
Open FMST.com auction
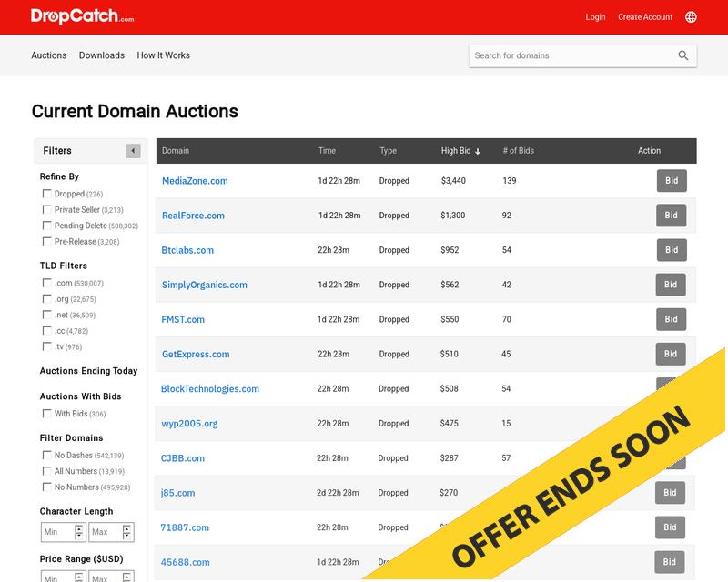click(x=183, y=320)
